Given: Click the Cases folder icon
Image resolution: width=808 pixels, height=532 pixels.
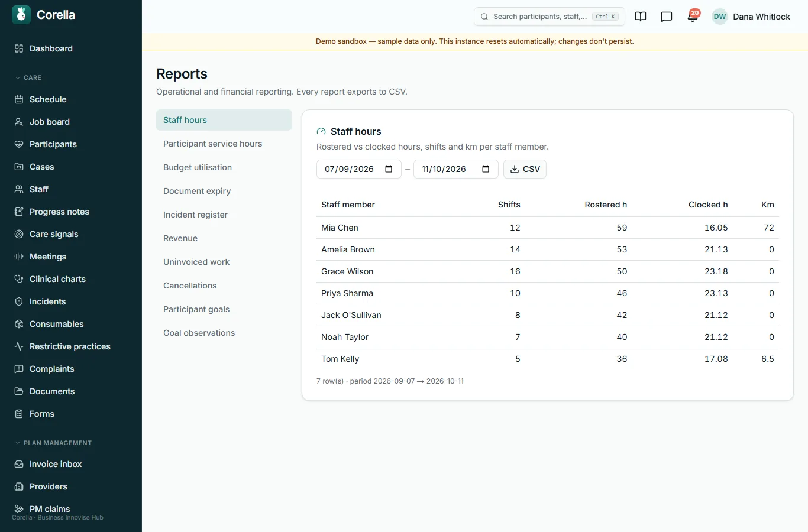Looking at the screenshot, I should (19, 167).
